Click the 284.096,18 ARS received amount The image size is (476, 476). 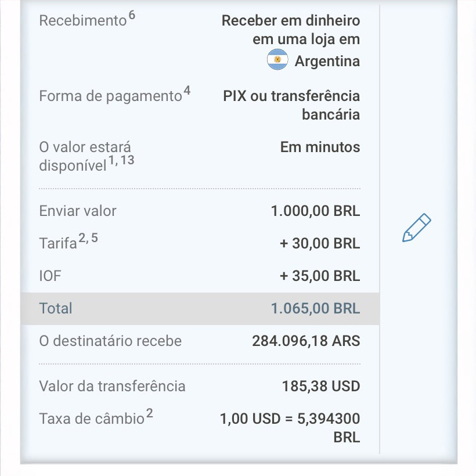tap(306, 341)
